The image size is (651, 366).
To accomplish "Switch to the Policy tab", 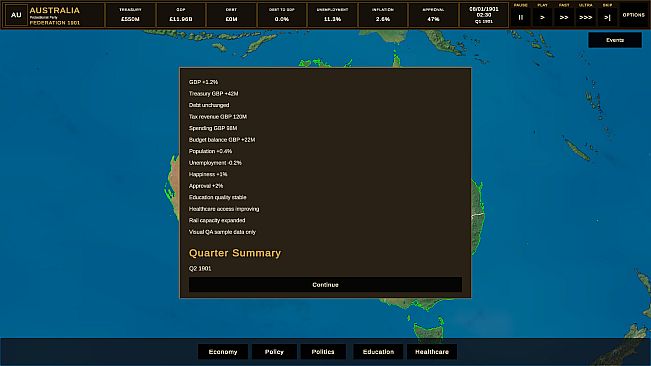I will tap(274, 352).
